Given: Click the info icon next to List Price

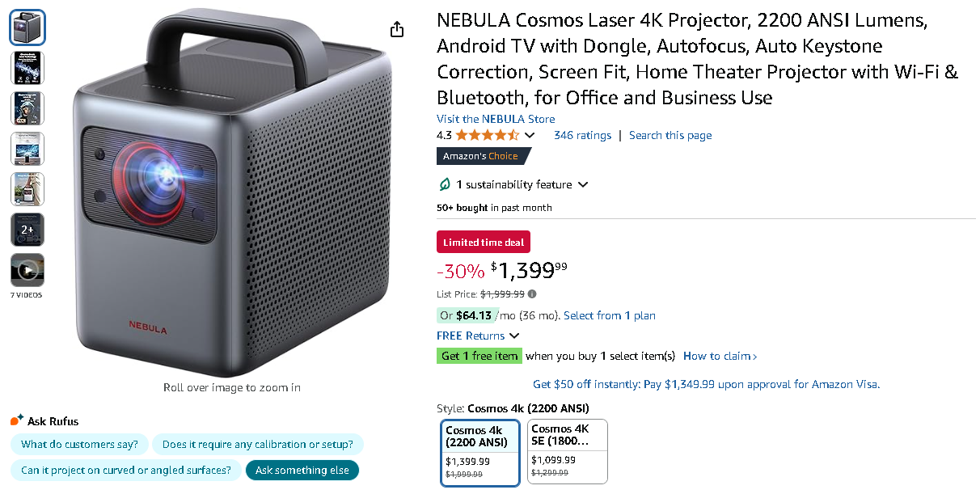Looking at the screenshot, I should (x=533, y=294).
